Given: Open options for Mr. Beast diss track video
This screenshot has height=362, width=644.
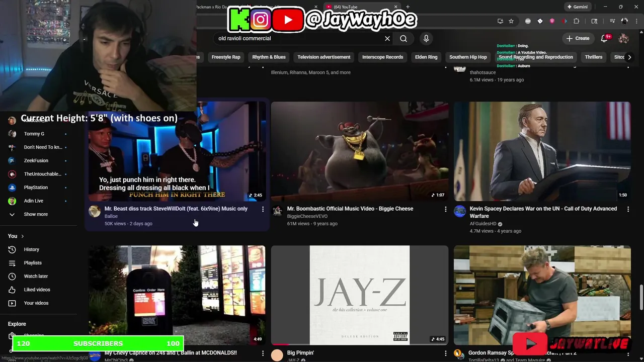Looking at the screenshot, I should pos(263,209).
